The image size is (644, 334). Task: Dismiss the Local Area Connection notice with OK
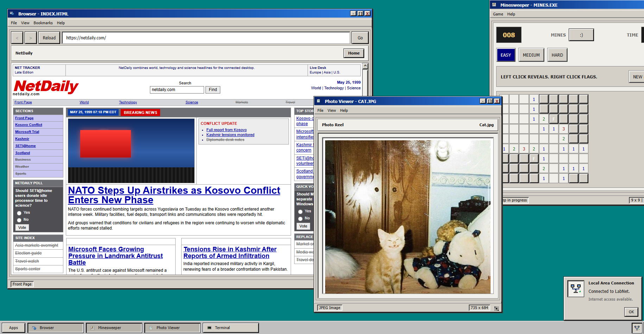tap(631, 312)
